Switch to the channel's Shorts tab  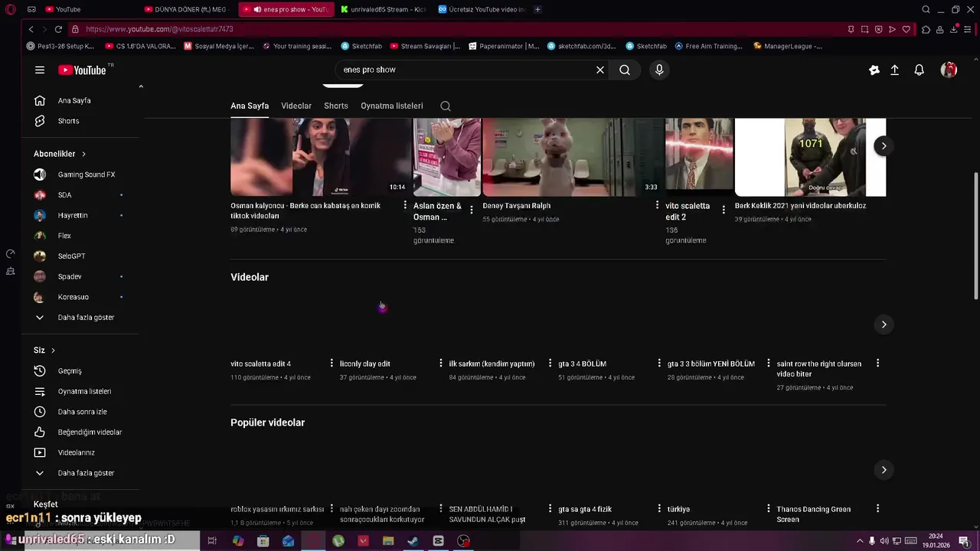[336, 106]
